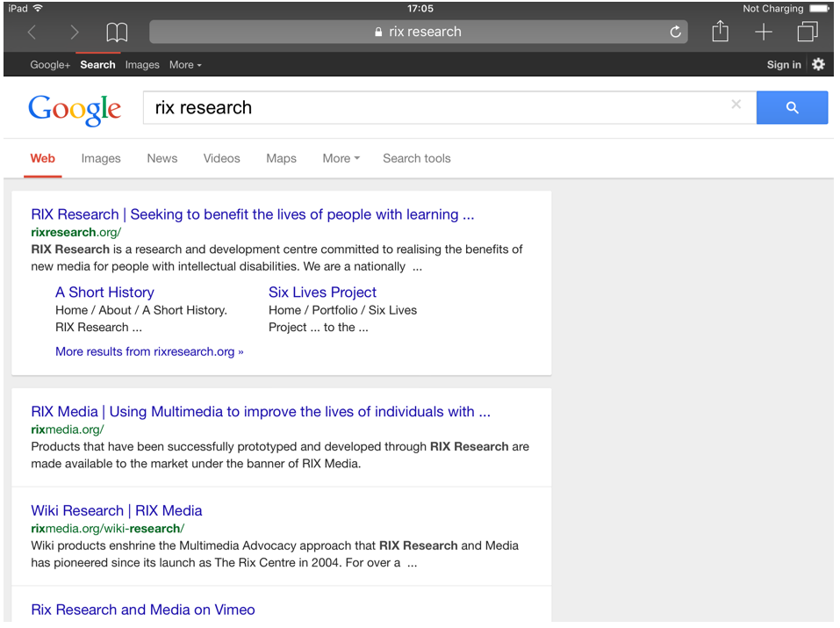The height and width of the screenshot is (628, 840).
Task: Switch to the News results tab
Action: [x=162, y=159]
